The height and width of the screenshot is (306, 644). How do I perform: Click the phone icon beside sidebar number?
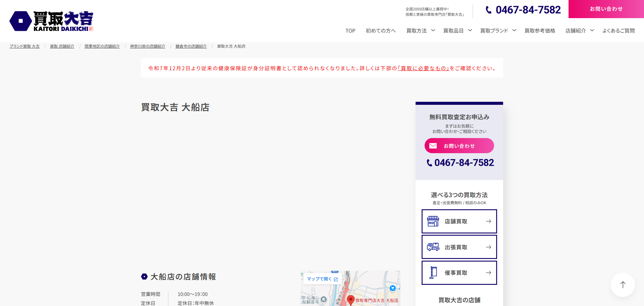pos(429,163)
